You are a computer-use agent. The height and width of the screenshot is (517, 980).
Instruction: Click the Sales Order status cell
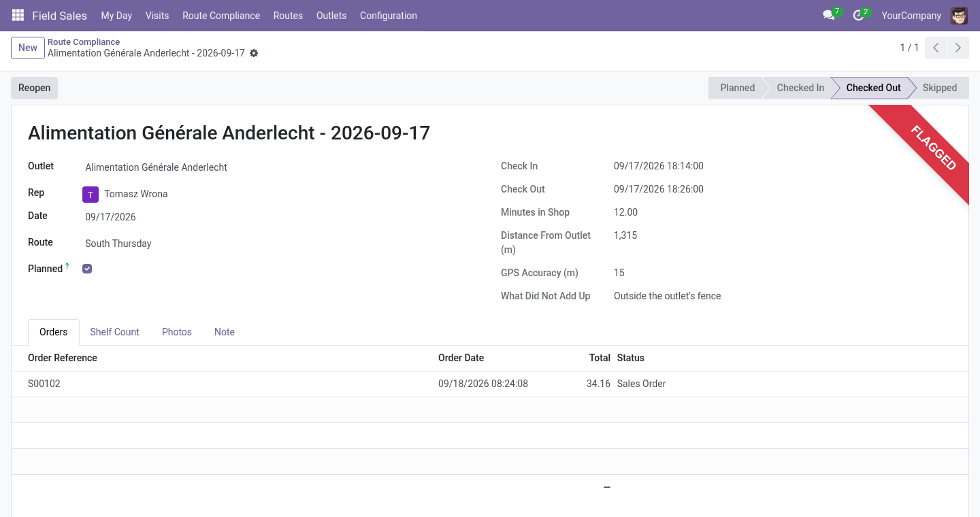tap(641, 384)
